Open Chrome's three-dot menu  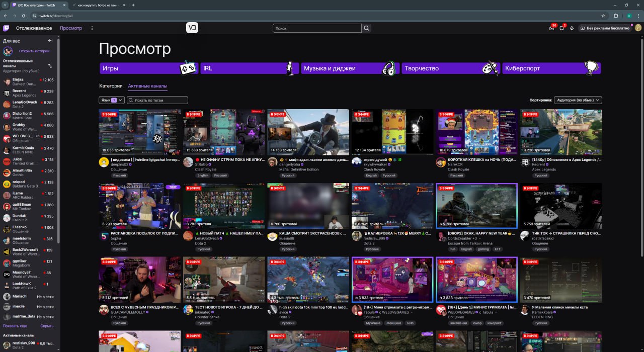tap(638, 16)
